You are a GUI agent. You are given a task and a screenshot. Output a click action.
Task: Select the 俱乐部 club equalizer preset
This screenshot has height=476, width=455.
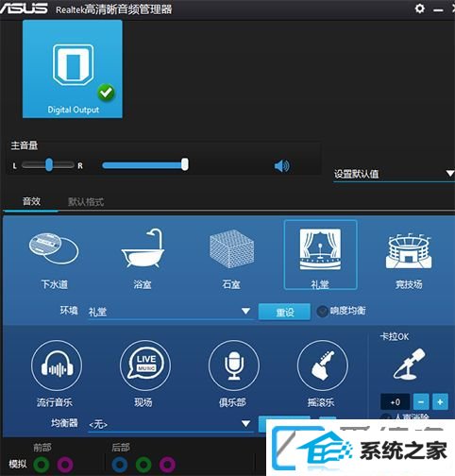(234, 365)
